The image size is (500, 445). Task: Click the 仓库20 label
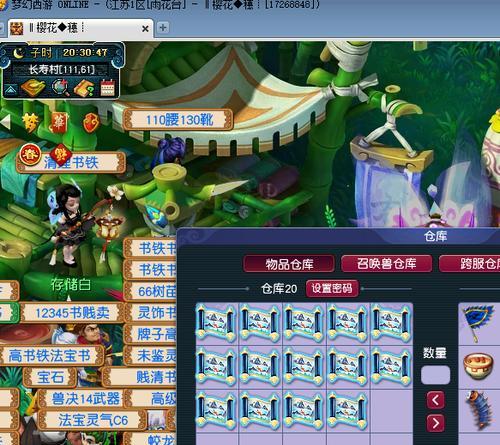[x=279, y=288]
